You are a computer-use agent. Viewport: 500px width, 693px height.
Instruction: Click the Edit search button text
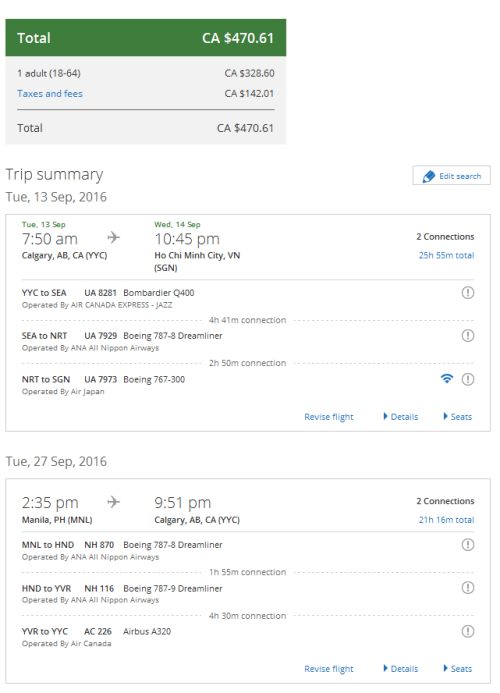click(x=460, y=176)
